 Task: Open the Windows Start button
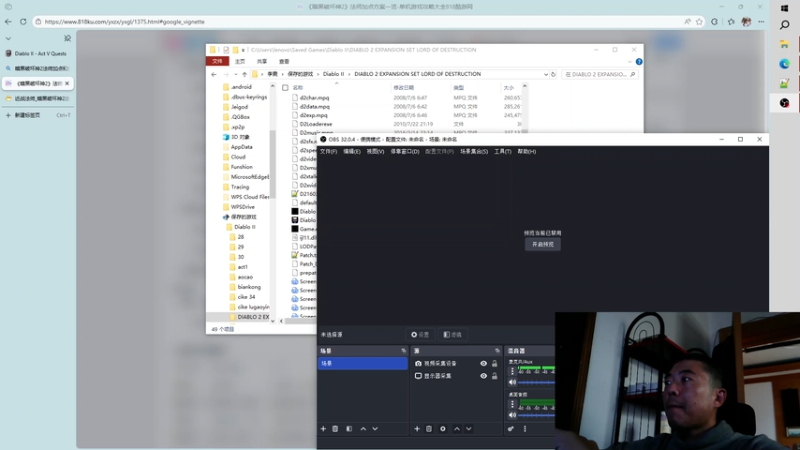pos(785,8)
